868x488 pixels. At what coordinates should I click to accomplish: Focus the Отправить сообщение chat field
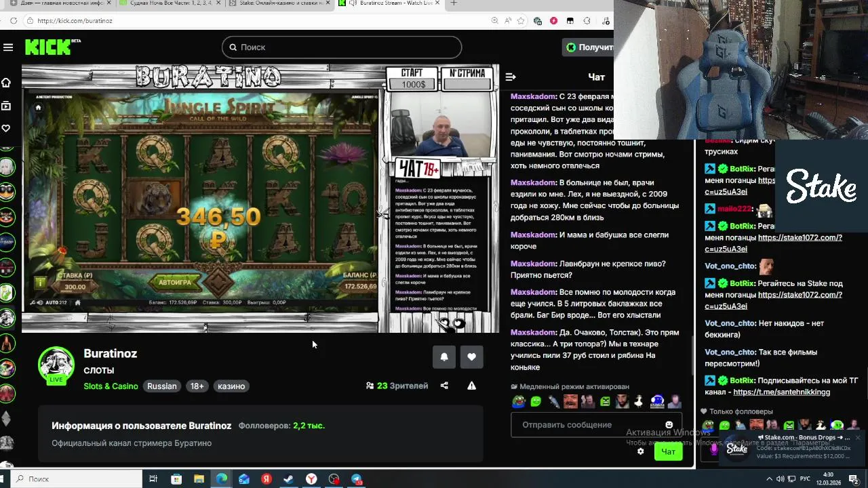coord(596,425)
